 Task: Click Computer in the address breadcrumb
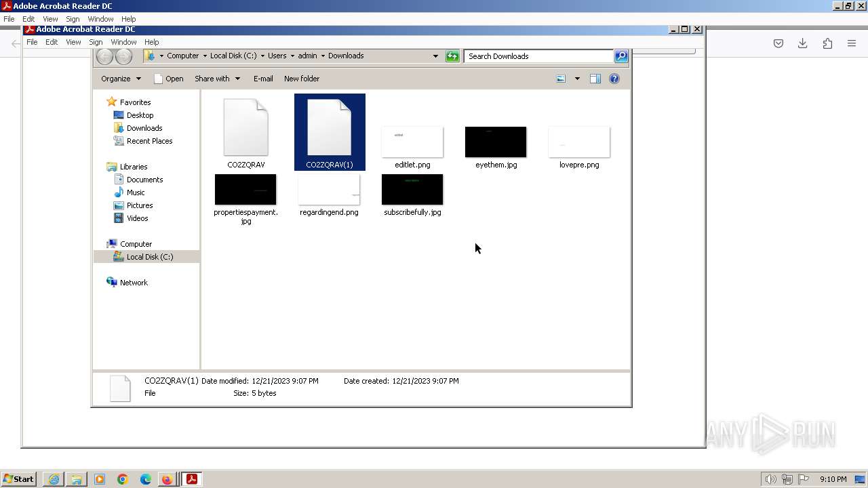point(182,56)
